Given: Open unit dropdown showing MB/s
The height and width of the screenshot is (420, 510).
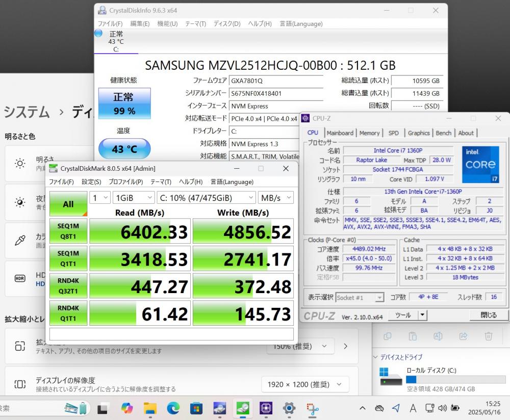Looking at the screenshot, I should [x=276, y=198].
